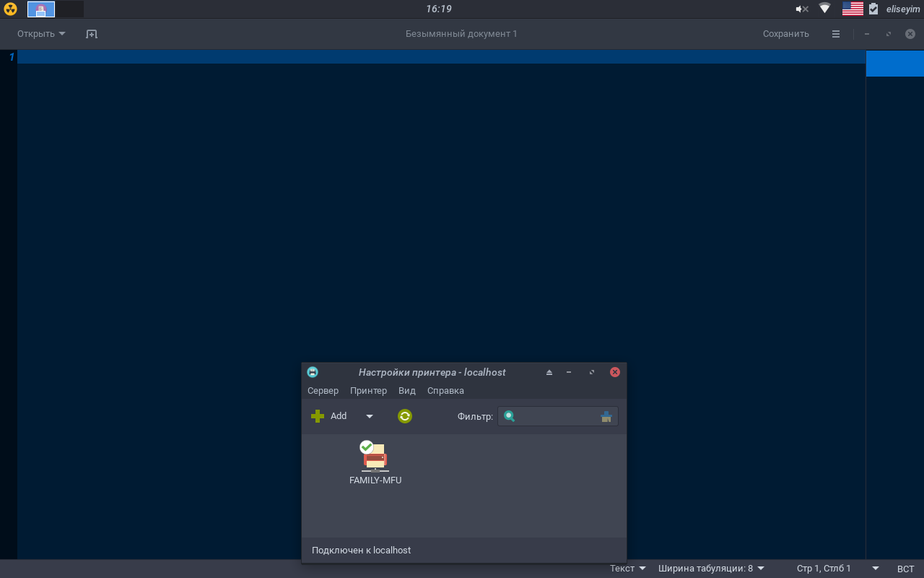924x578 pixels.
Task: Click line number 1 in the gutter
Action: [12, 57]
